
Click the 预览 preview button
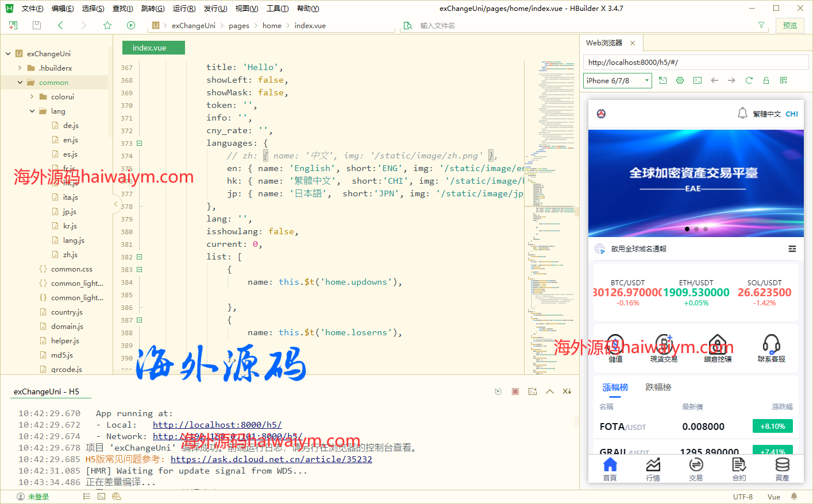point(790,25)
